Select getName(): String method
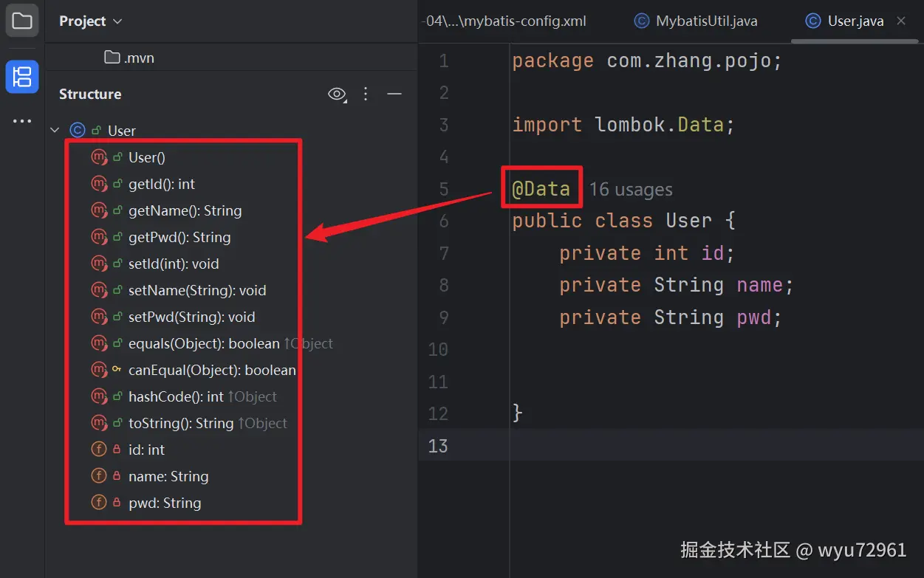 pos(185,210)
